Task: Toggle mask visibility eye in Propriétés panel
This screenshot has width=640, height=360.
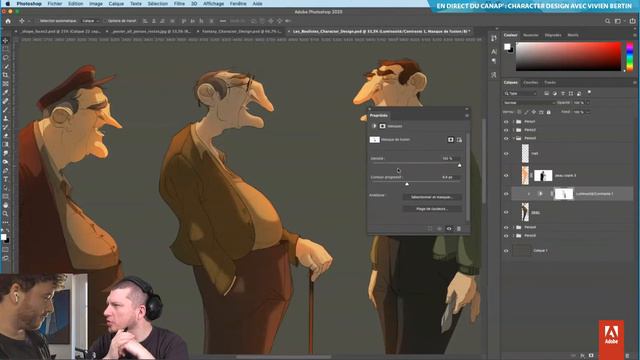Action: (x=449, y=229)
